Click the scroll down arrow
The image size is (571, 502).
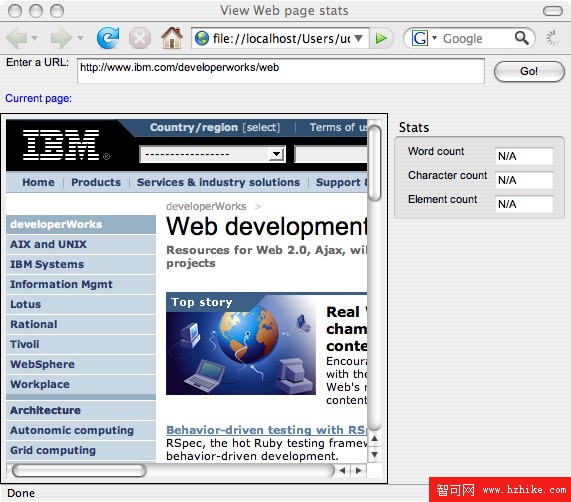[x=374, y=455]
